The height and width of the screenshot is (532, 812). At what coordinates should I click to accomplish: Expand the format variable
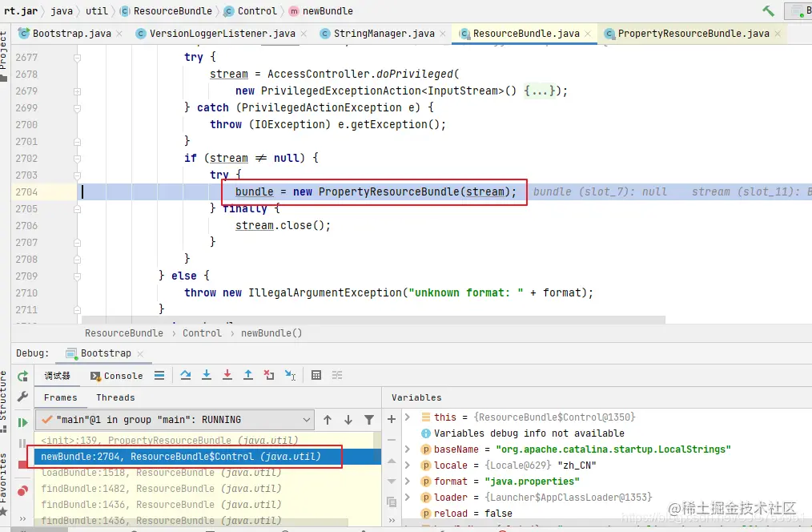tap(408, 482)
